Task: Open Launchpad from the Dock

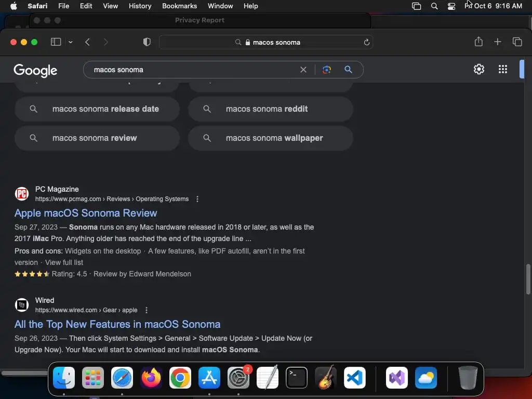Action: (x=93, y=378)
